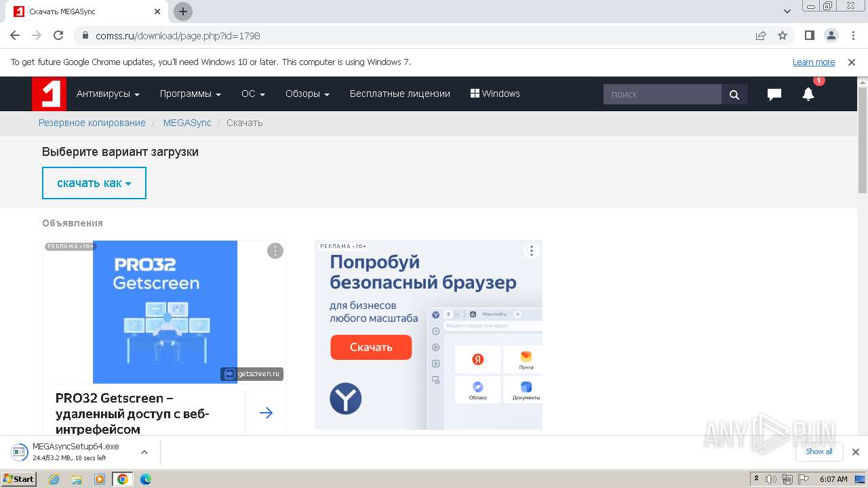Close the downloads bar
Viewport: 868px width, 488px height.
tap(855, 452)
